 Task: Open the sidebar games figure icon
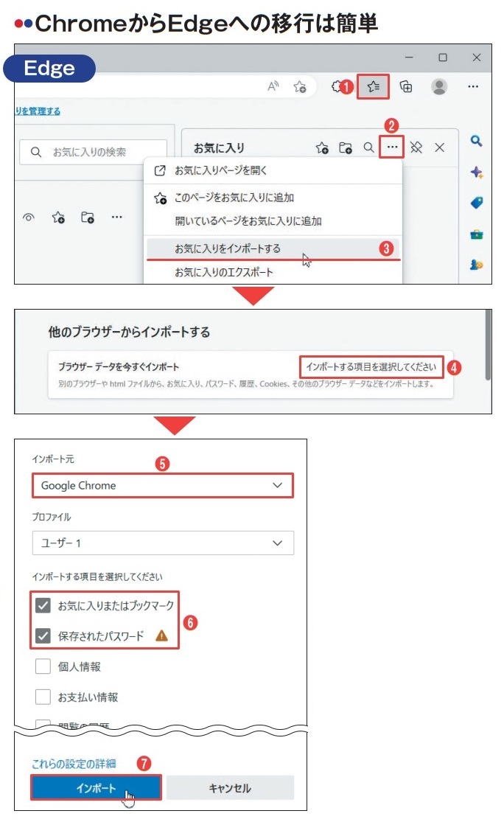(476, 265)
